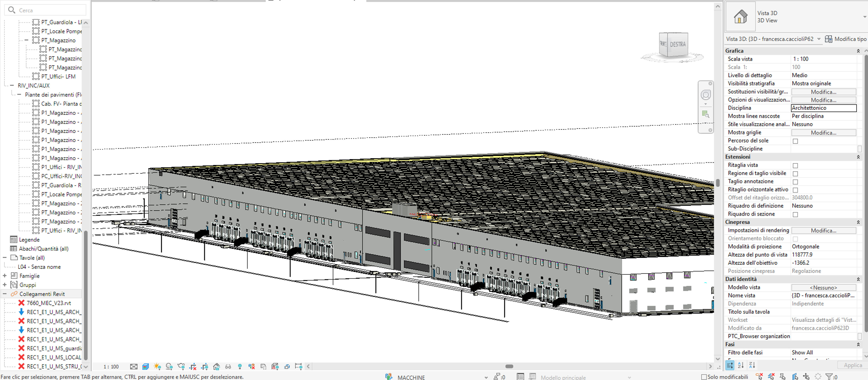This screenshot has height=380, width=868.
Task: Click Temporary View Properties icon
Action: click(264, 366)
